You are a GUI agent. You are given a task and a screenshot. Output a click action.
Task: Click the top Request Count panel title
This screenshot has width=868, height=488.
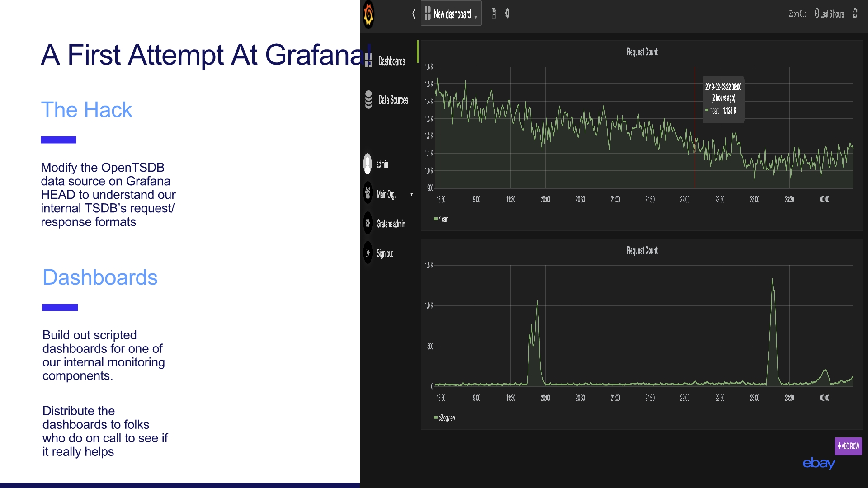642,52
